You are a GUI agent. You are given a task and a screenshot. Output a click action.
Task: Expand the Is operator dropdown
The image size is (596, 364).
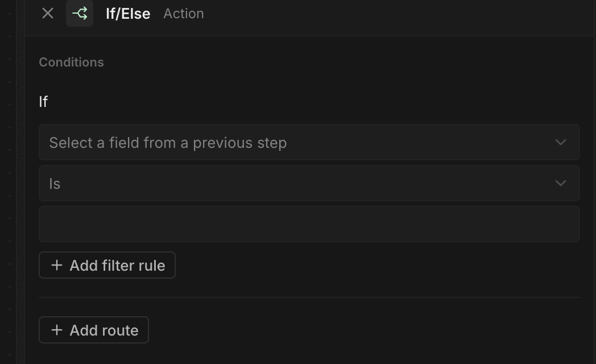pyautogui.click(x=309, y=183)
